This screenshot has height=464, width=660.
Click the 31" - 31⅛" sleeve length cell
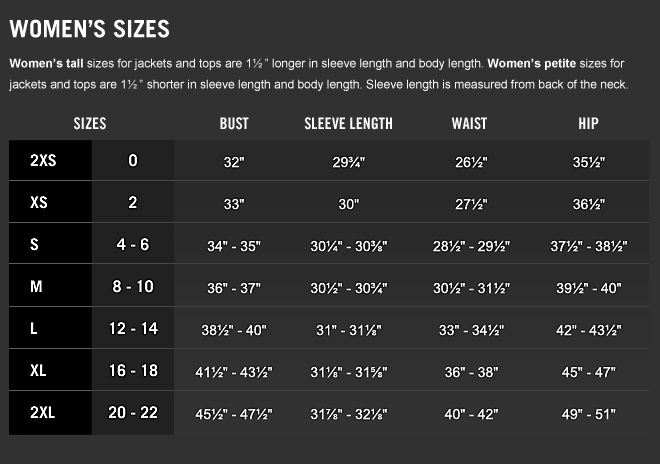point(348,330)
